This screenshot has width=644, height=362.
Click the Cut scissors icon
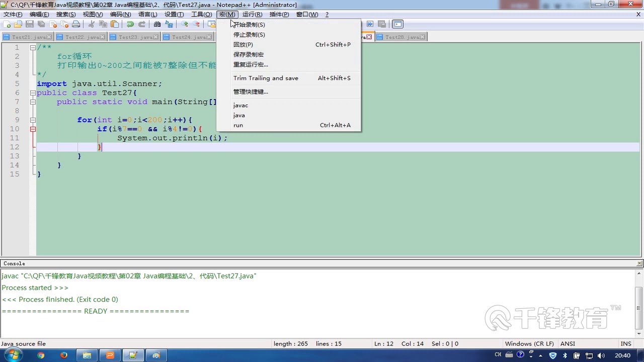point(91,24)
